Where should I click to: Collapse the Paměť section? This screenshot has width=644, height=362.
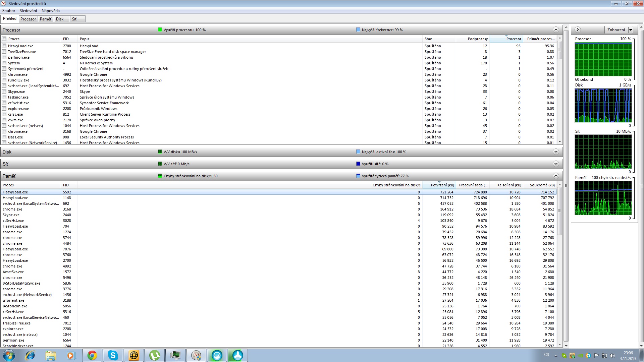pyautogui.click(x=556, y=176)
